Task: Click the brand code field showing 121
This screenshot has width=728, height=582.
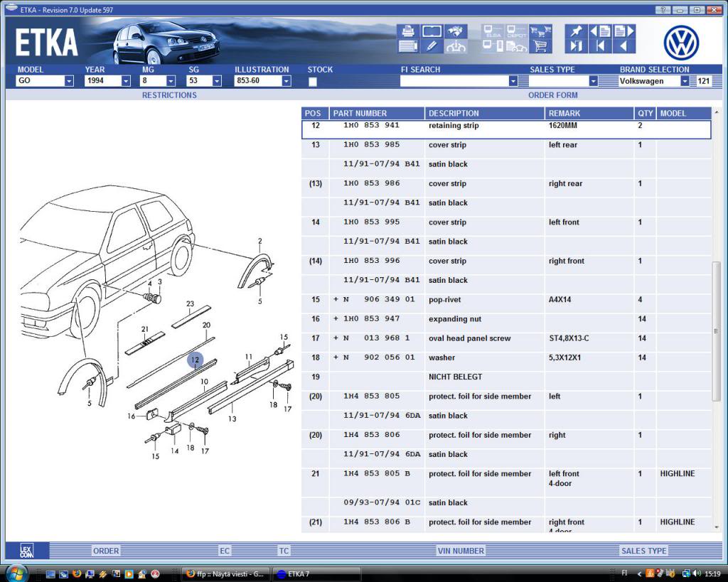Action: coord(703,81)
